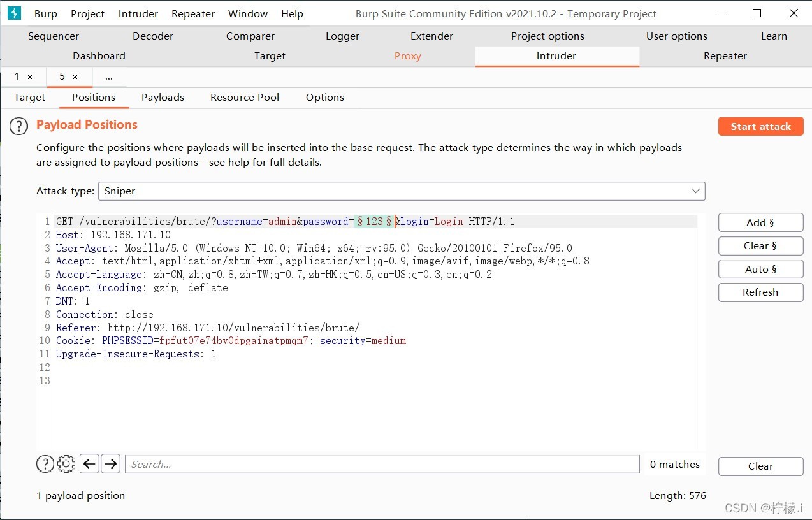The image size is (812, 520).
Task: Open the Project menu
Action: [x=88, y=13]
